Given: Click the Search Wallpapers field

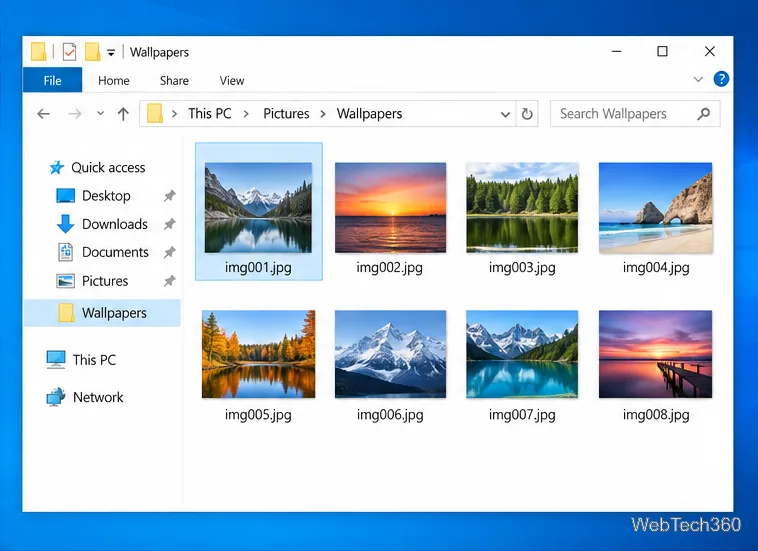Looking at the screenshot, I should pyautogui.click(x=635, y=114).
